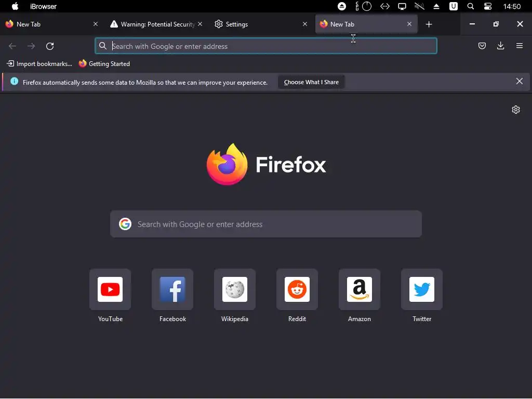Close the Settings tab
Image resolution: width=532 pixels, height=399 pixels.
304,24
